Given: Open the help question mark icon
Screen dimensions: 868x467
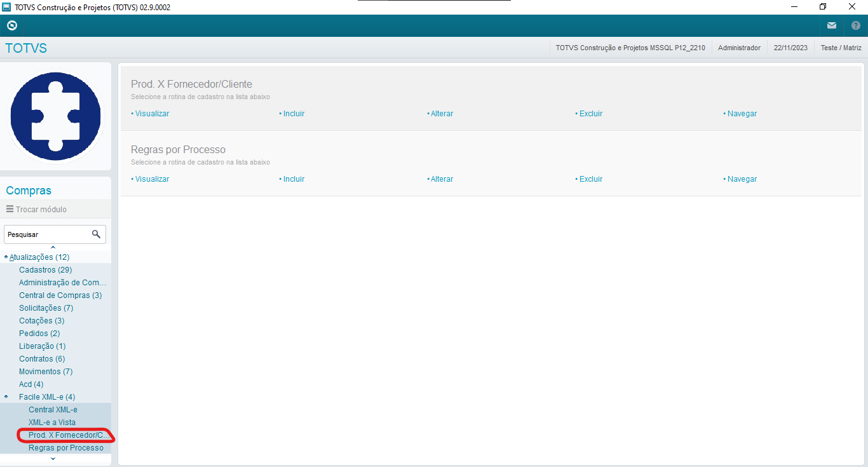Looking at the screenshot, I should 855,25.
